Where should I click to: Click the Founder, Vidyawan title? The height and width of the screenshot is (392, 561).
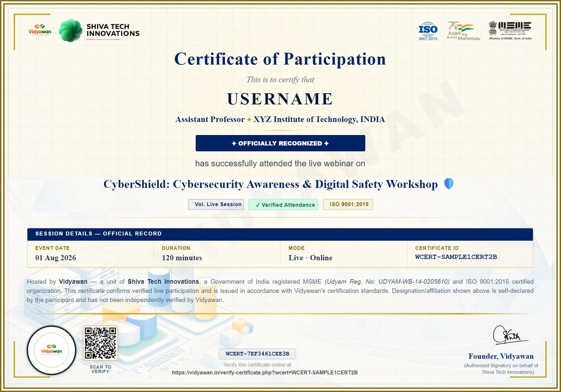click(501, 356)
